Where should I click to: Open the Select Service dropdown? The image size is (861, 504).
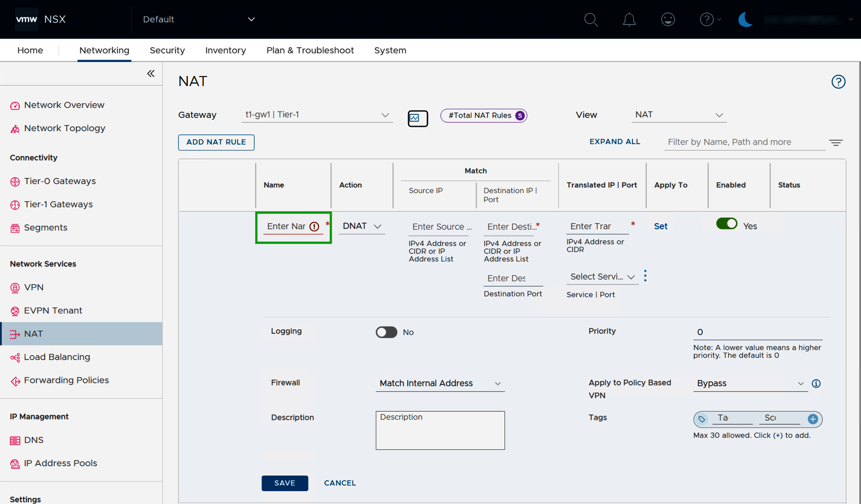[x=602, y=277]
